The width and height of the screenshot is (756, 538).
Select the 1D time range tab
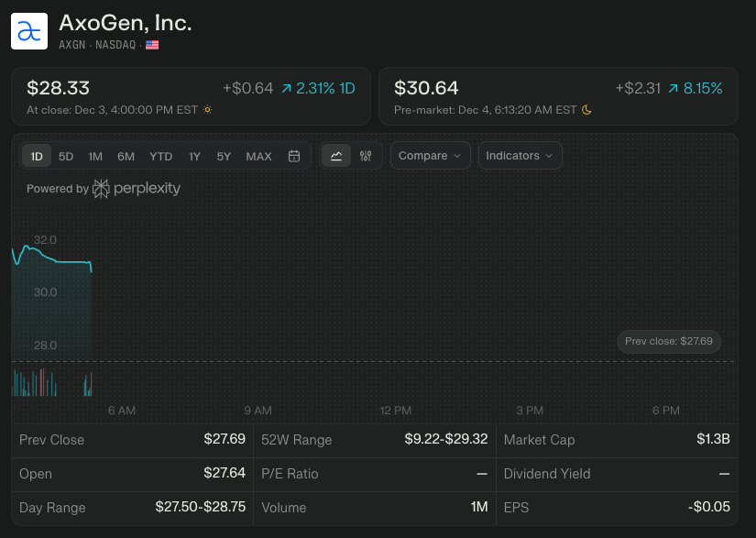37,156
